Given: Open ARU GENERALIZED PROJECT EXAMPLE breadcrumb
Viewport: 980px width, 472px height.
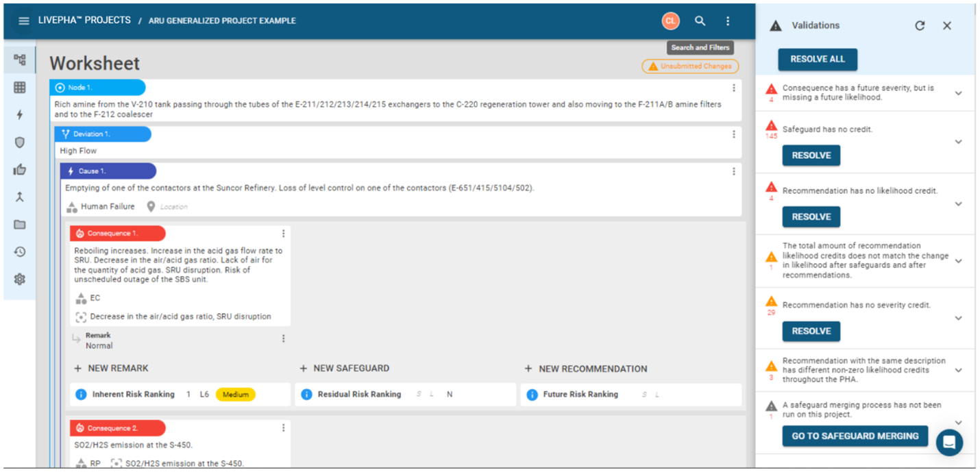Looking at the screenshot, I should pos(222,21).
